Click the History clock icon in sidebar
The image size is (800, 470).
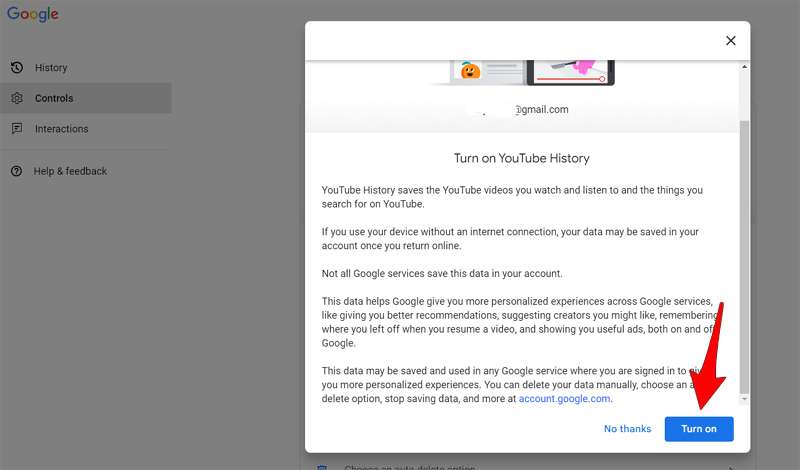point(17,68)
